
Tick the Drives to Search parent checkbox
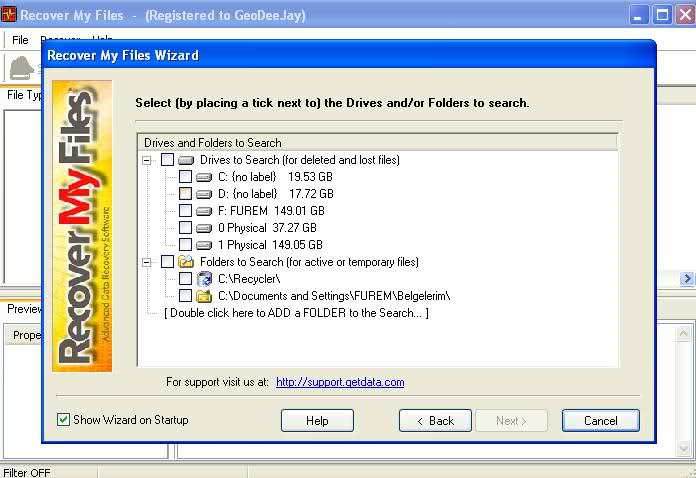[x=167, y=160]
